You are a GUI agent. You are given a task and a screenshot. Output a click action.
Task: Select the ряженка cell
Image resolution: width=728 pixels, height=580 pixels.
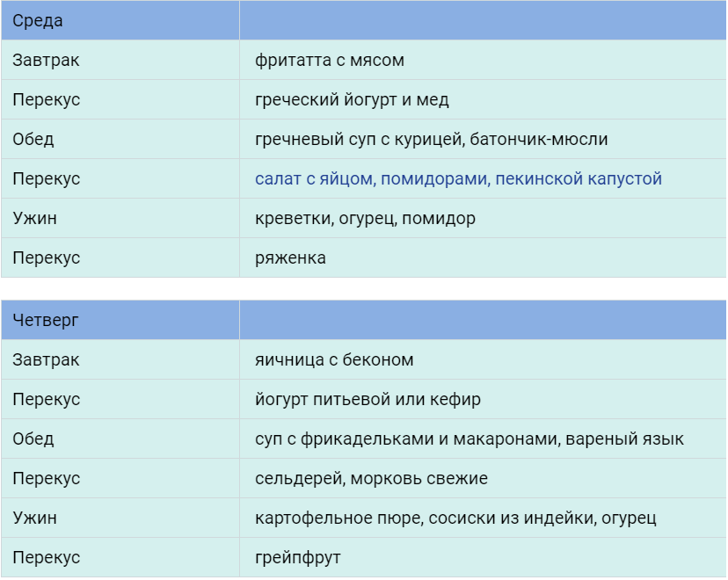click(483, 257)
